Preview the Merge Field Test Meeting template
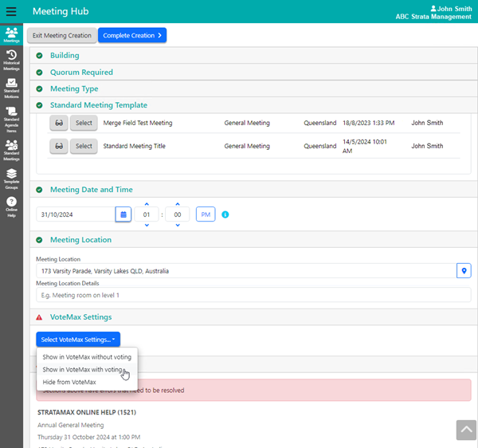 [59, 123]
